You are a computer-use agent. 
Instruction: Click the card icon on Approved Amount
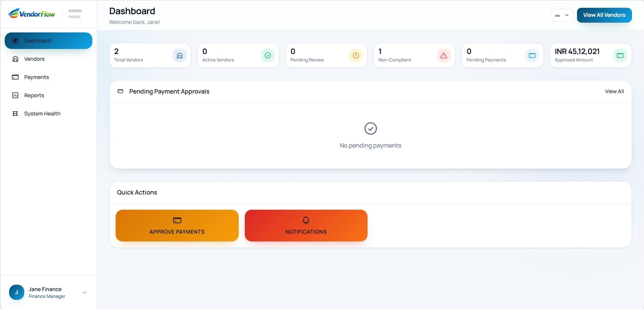pos(620,55)
